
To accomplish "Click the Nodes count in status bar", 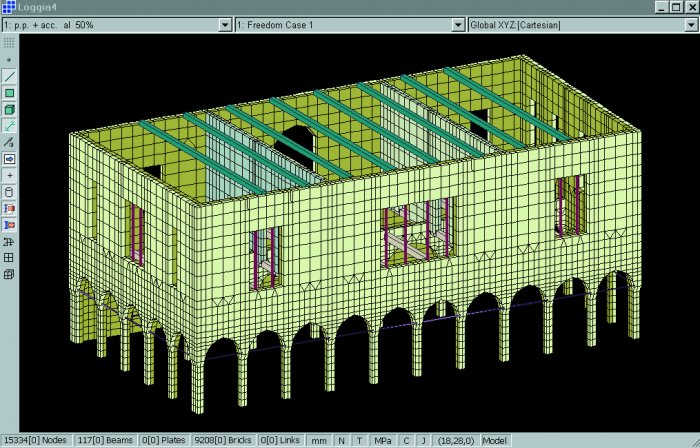I will point(34,440).
